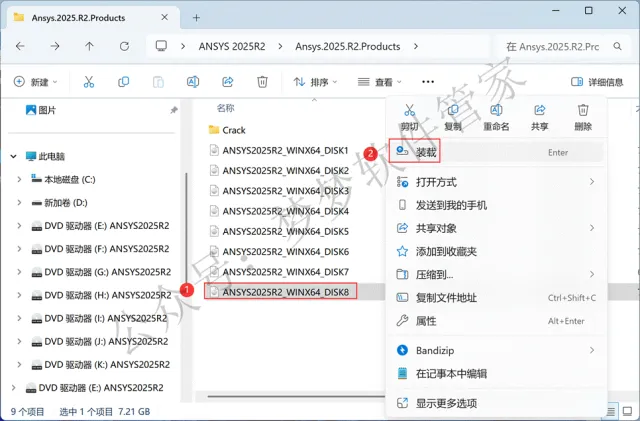
Task: Go up one folder level
Action: click(89, 46)
